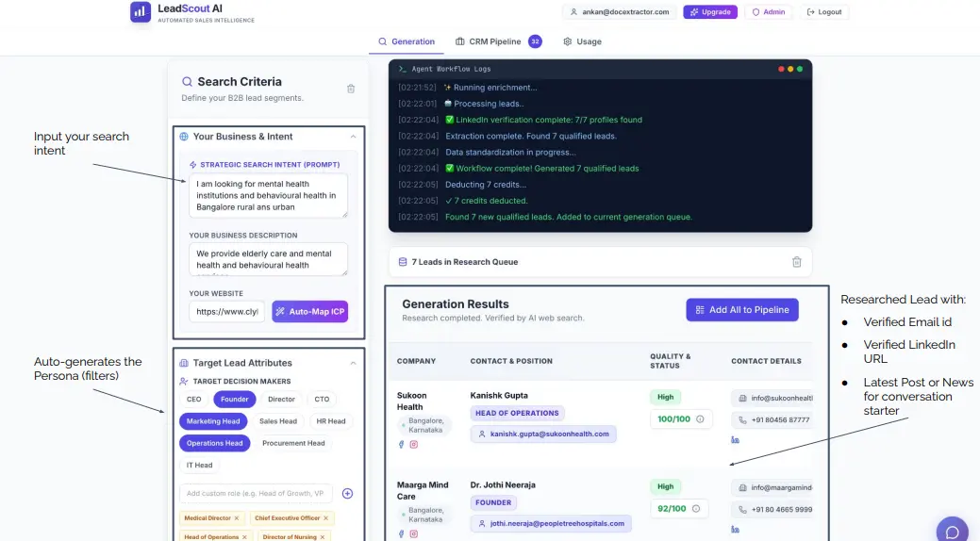Open Kanishk Gupta's LinkedIn icon
This screenshot has height=541, width=980.
click(x=735, y=440)
